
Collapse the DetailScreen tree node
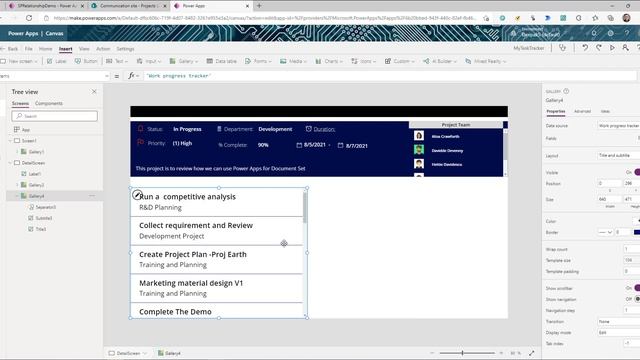point(11,163)
